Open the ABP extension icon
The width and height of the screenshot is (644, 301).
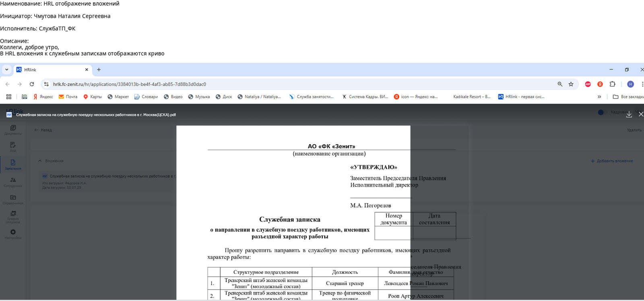coord(588,84)
